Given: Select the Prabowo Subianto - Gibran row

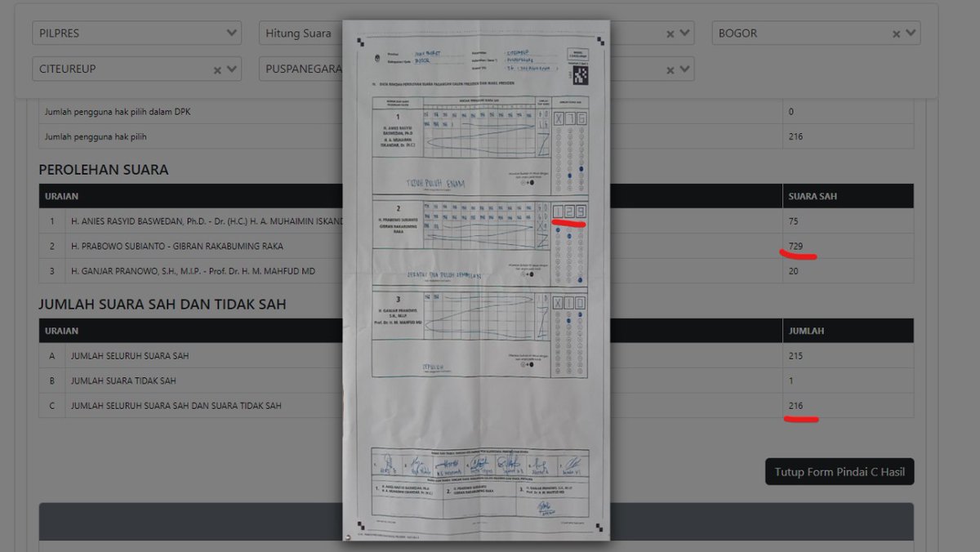Looking at the screenshot, I should [x=476, y=246].
